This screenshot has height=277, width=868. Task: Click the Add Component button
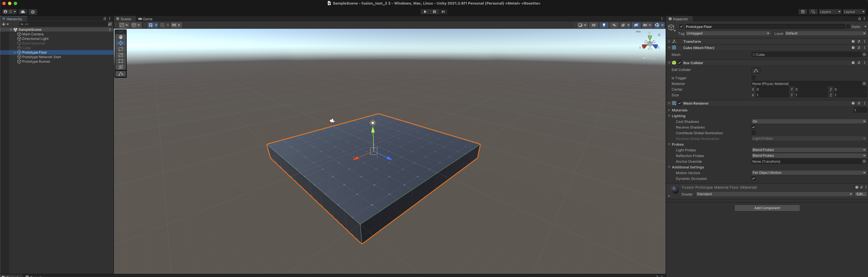(x=767, y=208)
